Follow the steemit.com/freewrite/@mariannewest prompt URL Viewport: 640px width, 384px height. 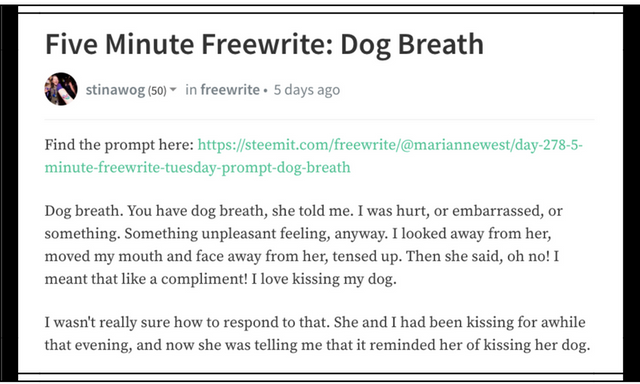tap(390, 144)
